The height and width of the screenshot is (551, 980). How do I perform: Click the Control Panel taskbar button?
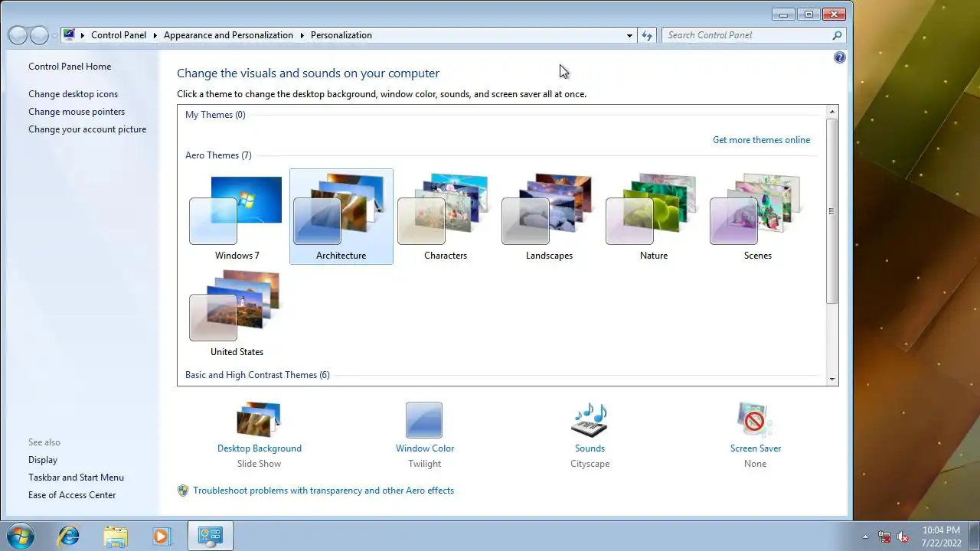pyautogui.click(x=210, y=536)
